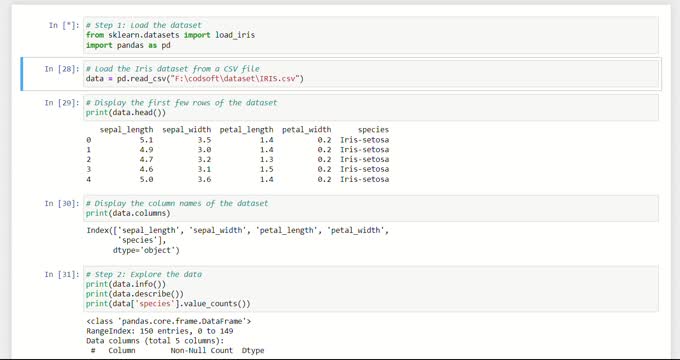The image size is (680, 360).
Task: Click the import pandas as pd line
Action: pyautogui.click(x=128, y=45)
